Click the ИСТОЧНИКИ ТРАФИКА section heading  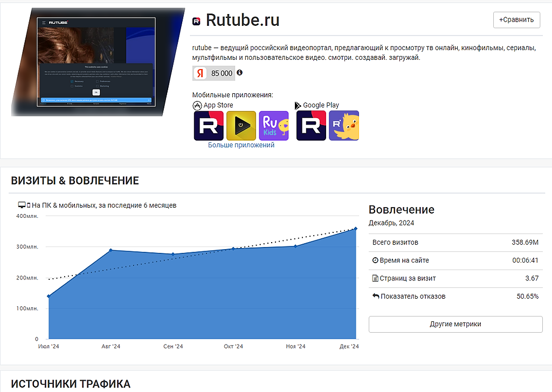(x=71, y=384)
